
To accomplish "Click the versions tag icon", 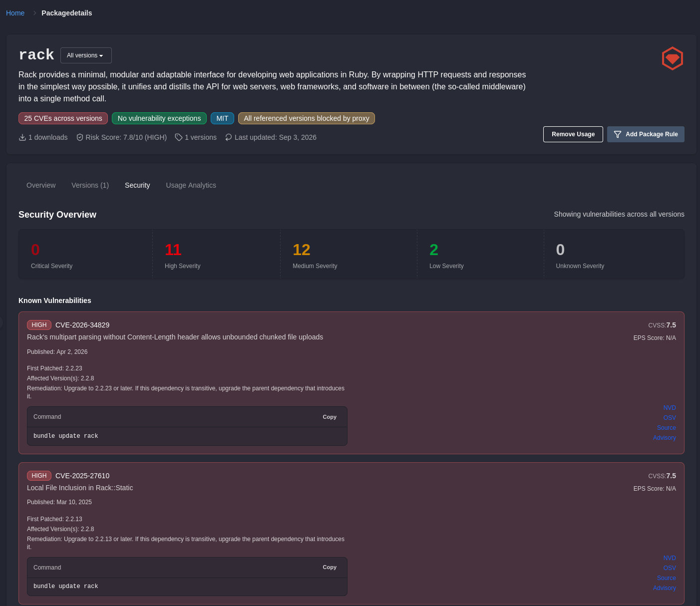I will 179,137.
